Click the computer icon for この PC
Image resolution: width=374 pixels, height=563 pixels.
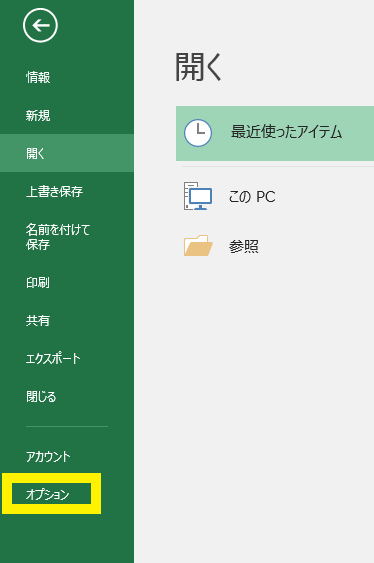[x=198, y=196]
